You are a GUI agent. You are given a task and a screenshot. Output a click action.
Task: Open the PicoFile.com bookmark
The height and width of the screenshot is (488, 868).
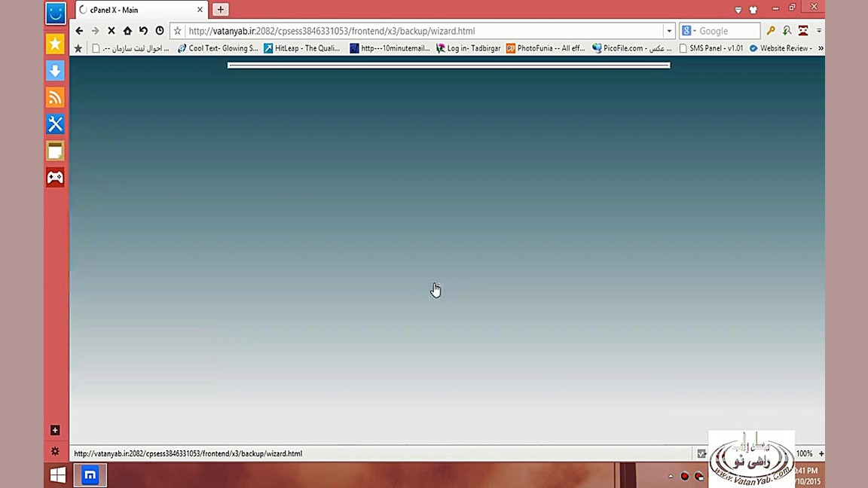(631, 48)
